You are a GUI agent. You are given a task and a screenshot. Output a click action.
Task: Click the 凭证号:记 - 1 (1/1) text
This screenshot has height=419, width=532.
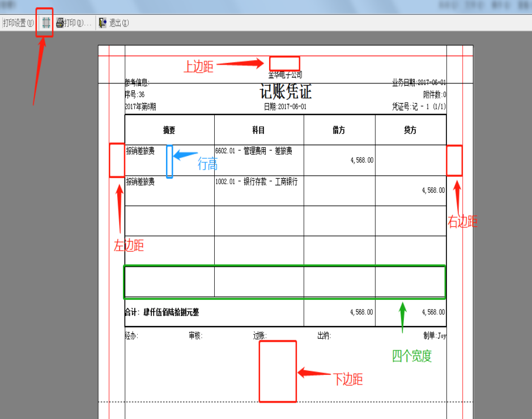click(419, 107)
